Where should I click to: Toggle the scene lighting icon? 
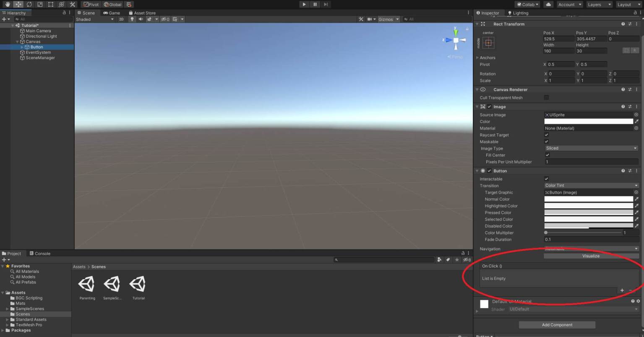[131, 19]
